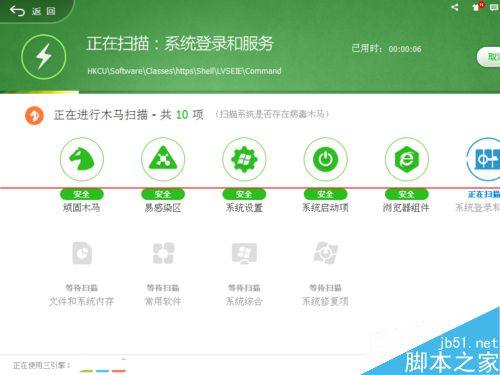
Task: Click the 扫描系统是否存在病毒木马 description
Action: click(x=272, y=114)
